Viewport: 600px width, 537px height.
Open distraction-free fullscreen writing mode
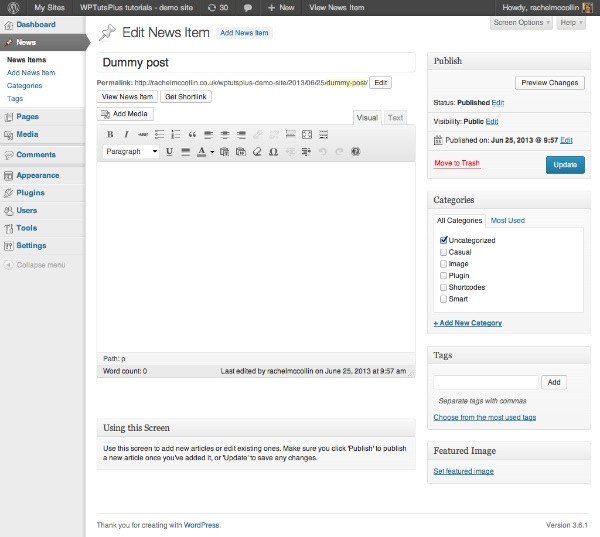coord(307,134)
